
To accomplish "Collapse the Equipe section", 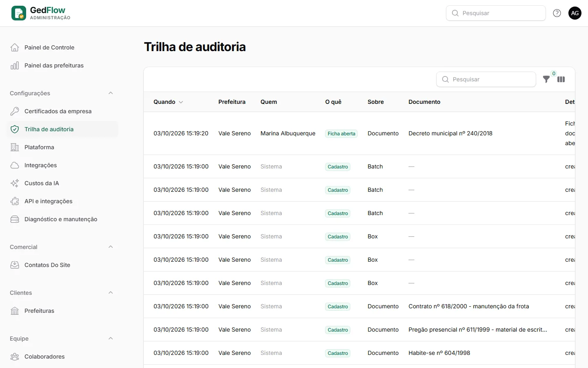I will [x=111, y=339].
